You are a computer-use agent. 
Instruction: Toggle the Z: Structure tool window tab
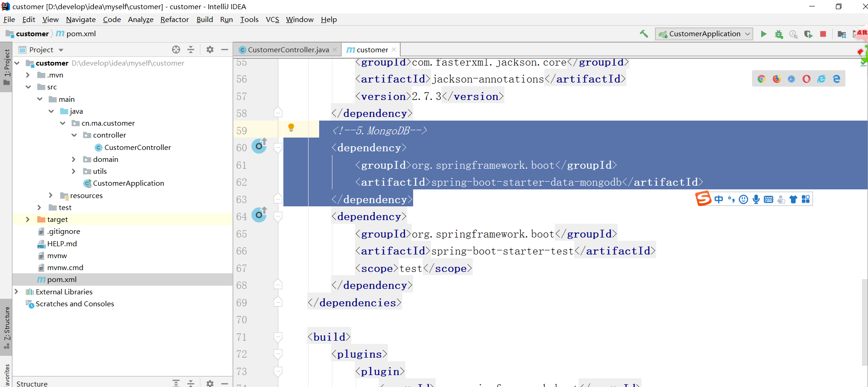6,327
